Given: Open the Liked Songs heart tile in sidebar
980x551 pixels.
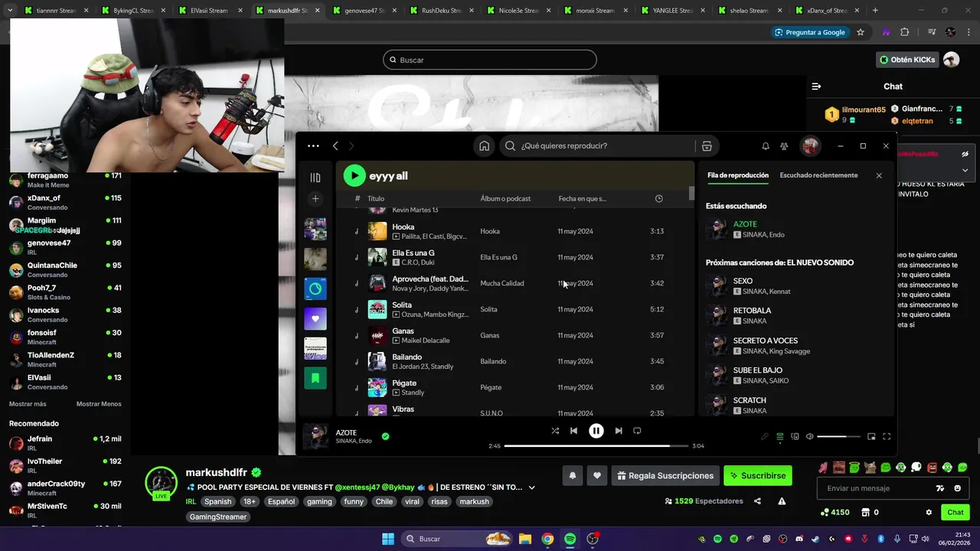Looking at the screenshot, I should (315, 318).
